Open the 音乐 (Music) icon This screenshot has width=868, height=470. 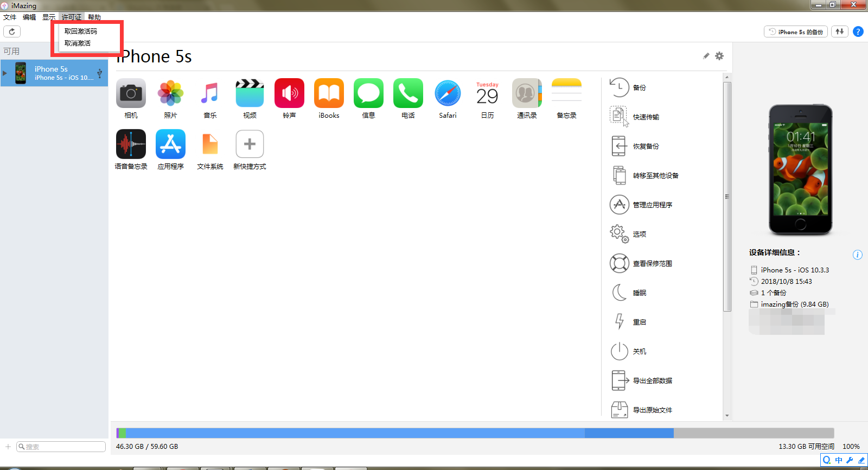(x=210, y=93)
